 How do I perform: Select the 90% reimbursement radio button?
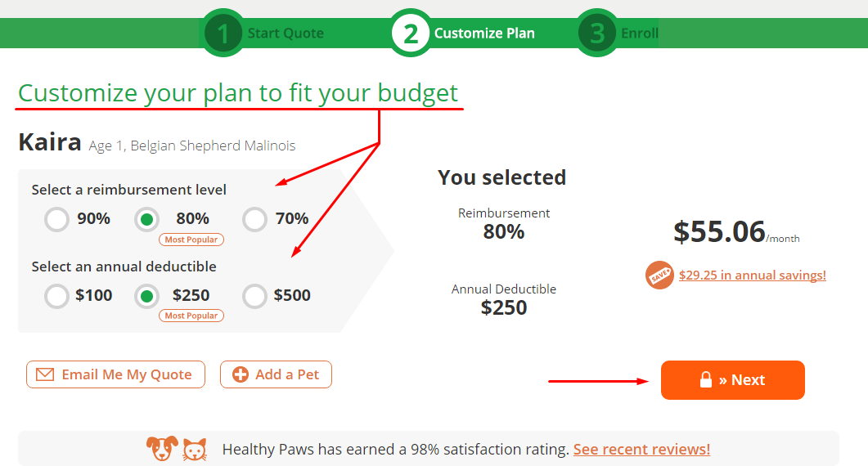pyautogui.click(x=57, y=219)
